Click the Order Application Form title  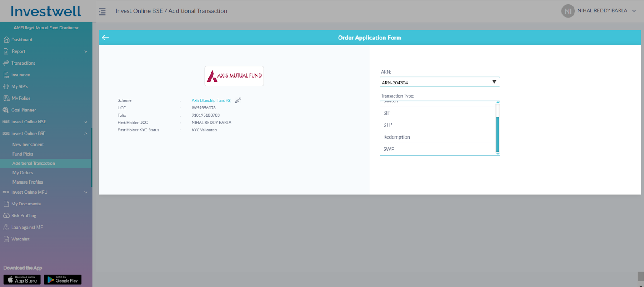369,38
